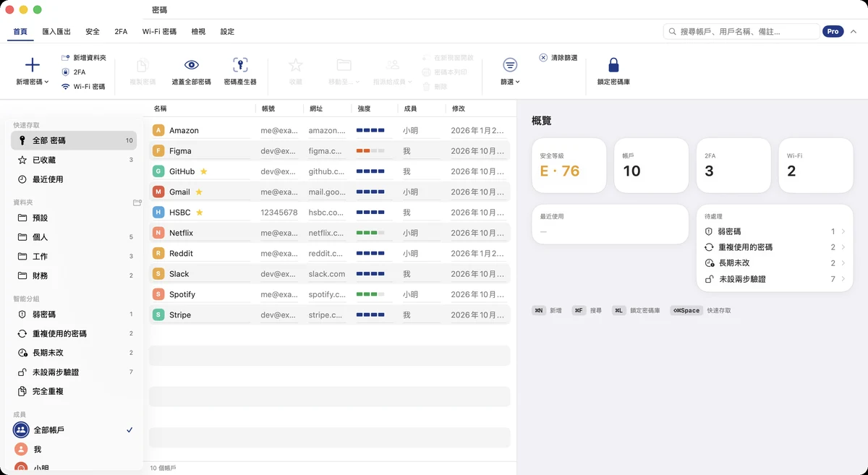Click the HSBC account cell 12345678
The height and width of the screenshot is (475, 868).
[279, 213]
